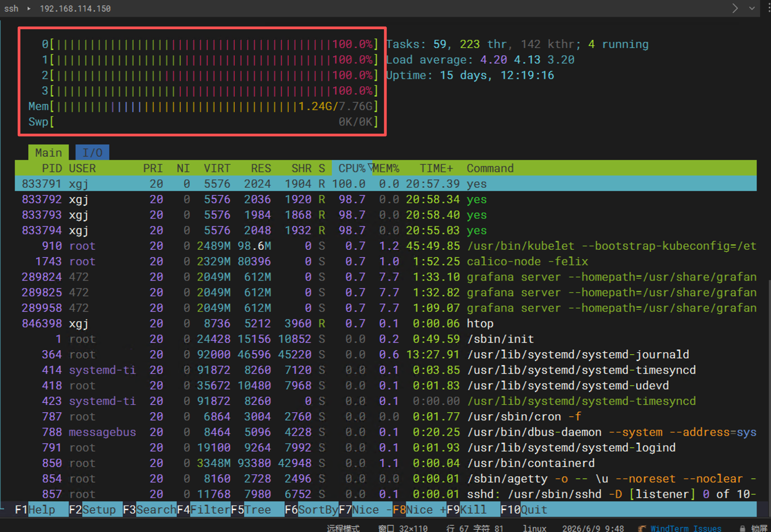Click the F7 Nice - button
Screen dimensions: 771x532
(x=365, y=510)
